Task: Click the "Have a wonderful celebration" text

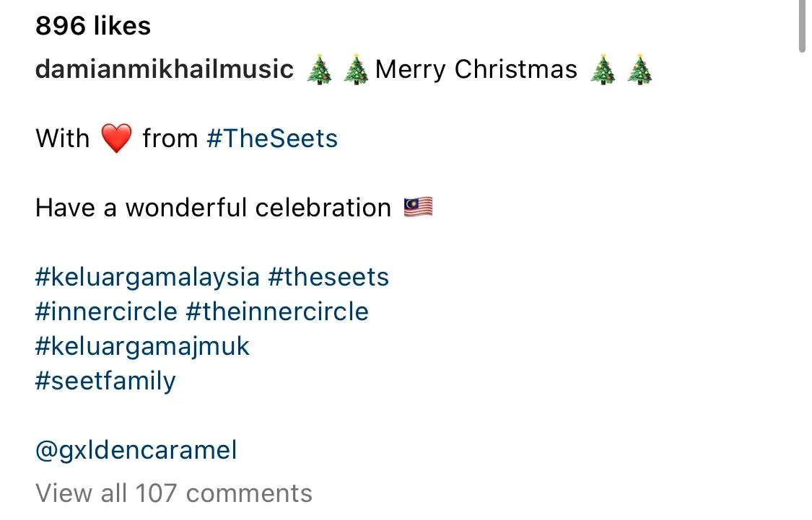Action: [x=214, y=208]
